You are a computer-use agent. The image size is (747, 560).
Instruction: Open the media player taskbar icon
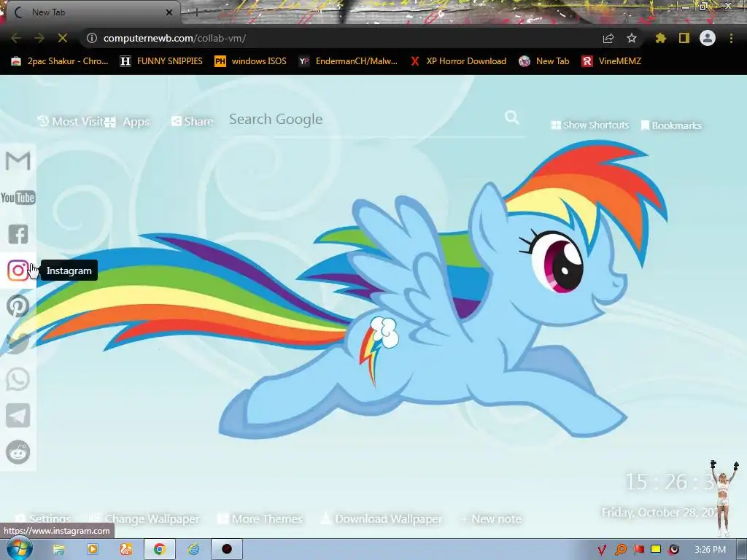[93, 550]
